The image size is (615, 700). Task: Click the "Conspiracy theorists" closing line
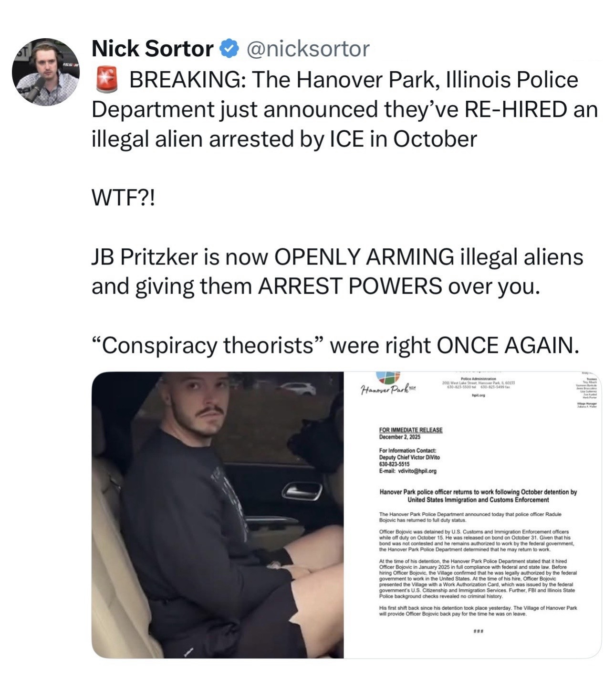point(335,346)
